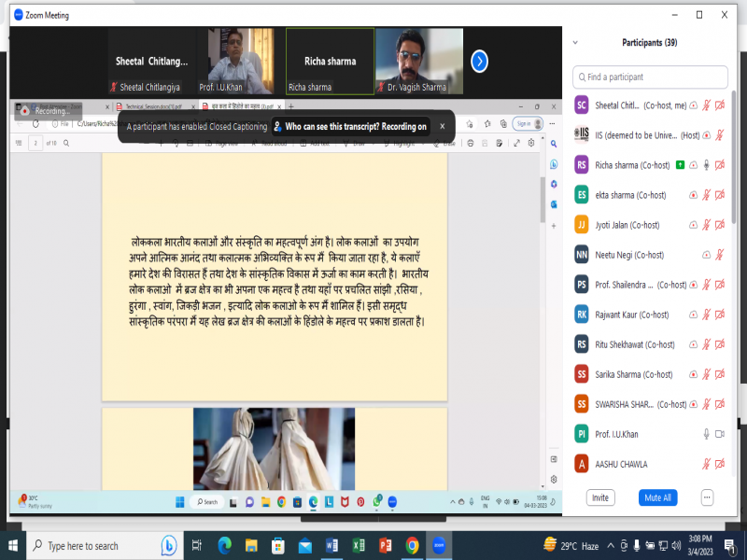Collapse the Participants panel chevron

[575, 43]
